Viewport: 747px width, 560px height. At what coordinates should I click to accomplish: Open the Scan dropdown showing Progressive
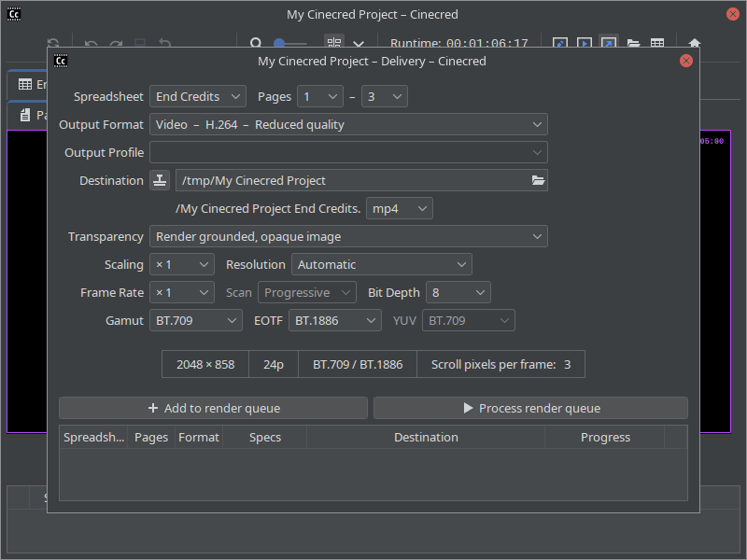point(307,292)
